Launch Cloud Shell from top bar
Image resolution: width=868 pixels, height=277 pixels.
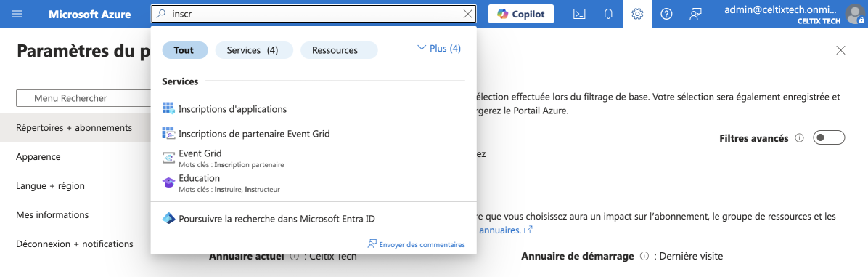pyautogui.click(x=579, y=14)
